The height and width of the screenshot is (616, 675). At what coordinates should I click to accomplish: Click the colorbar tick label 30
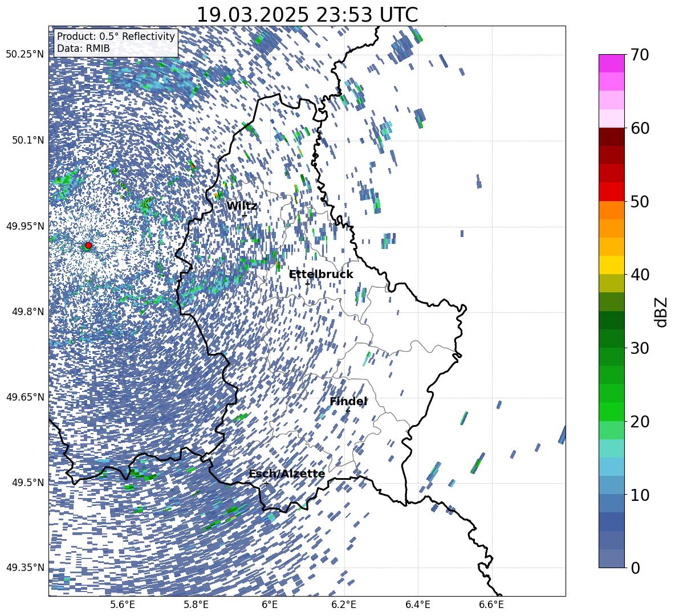tap(639, 348)
